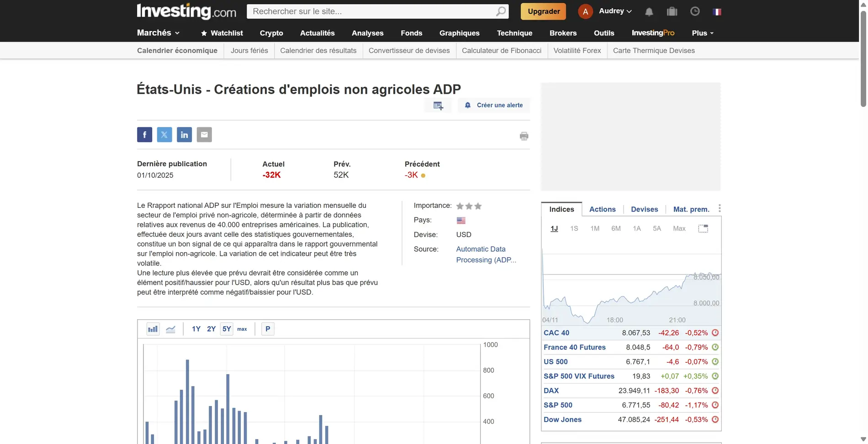Viewport: 868px width, 444px height.
Task: Share the article on LinkedIn
Action: click(184, 134)
